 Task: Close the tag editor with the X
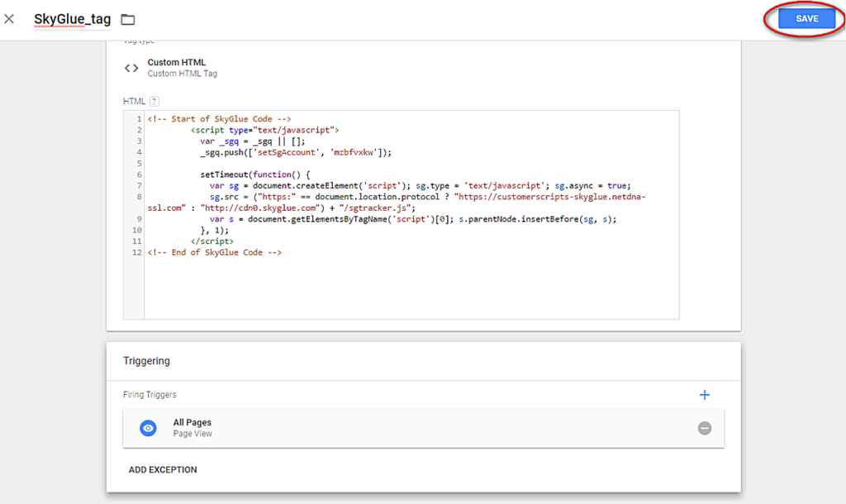pyautogui.click(x=10, y=19)
